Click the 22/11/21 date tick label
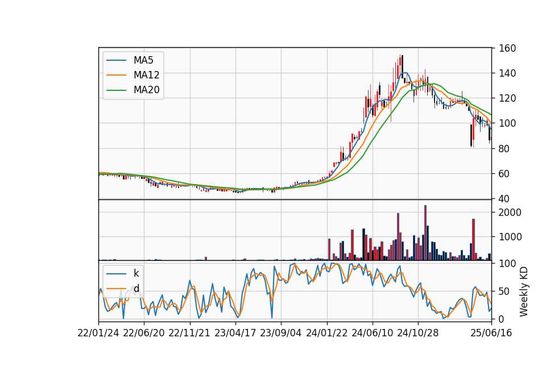The height and width of the screenshot is (392, 546). point(189,333)
